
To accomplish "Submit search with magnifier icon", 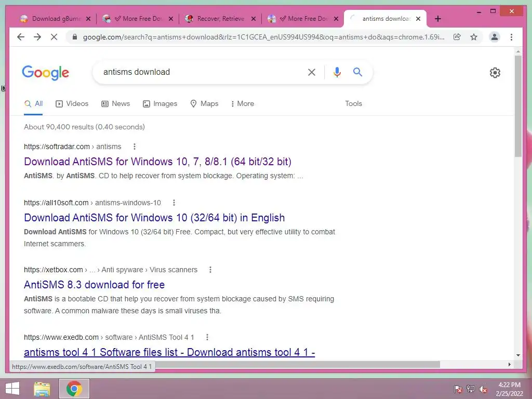I will pos(357,72).
